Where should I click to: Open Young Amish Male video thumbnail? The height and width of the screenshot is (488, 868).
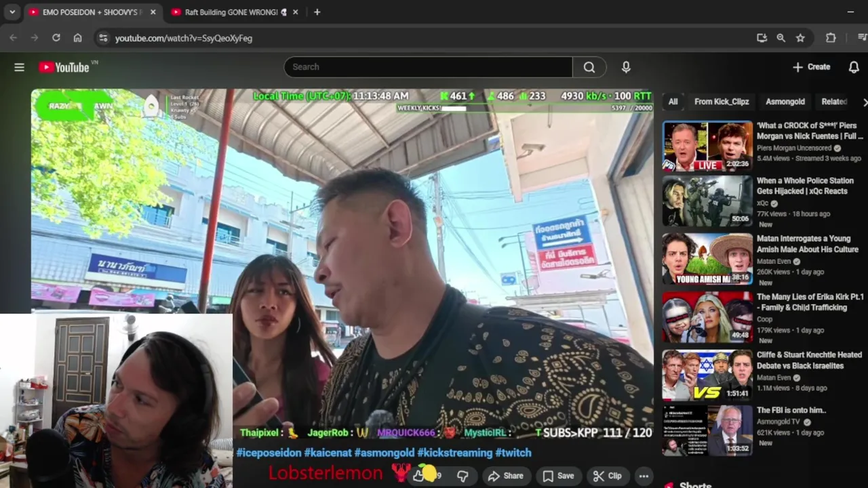tap(707, 259)
